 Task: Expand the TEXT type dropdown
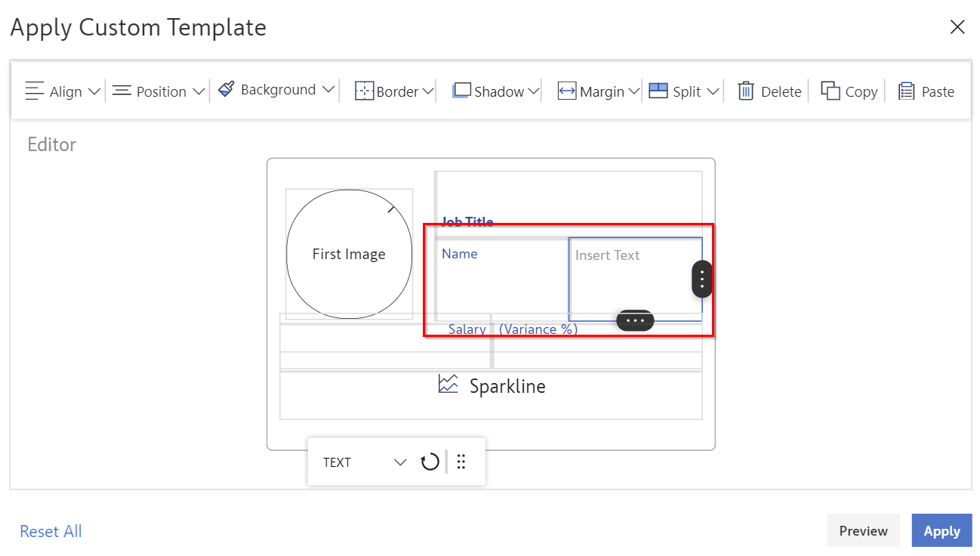pyautogui.click(x=400, y=462)
